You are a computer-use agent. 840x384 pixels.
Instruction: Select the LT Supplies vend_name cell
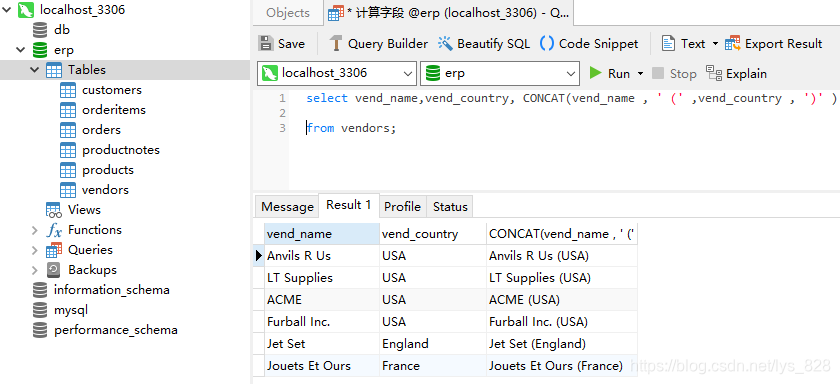coord(321,278)
